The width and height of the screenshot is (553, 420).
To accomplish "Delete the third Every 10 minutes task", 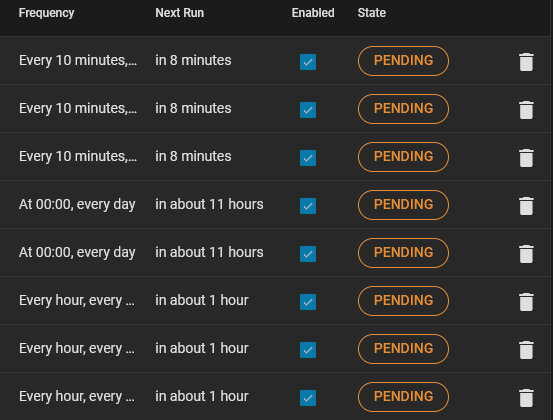I will click(x=526, y=158).
